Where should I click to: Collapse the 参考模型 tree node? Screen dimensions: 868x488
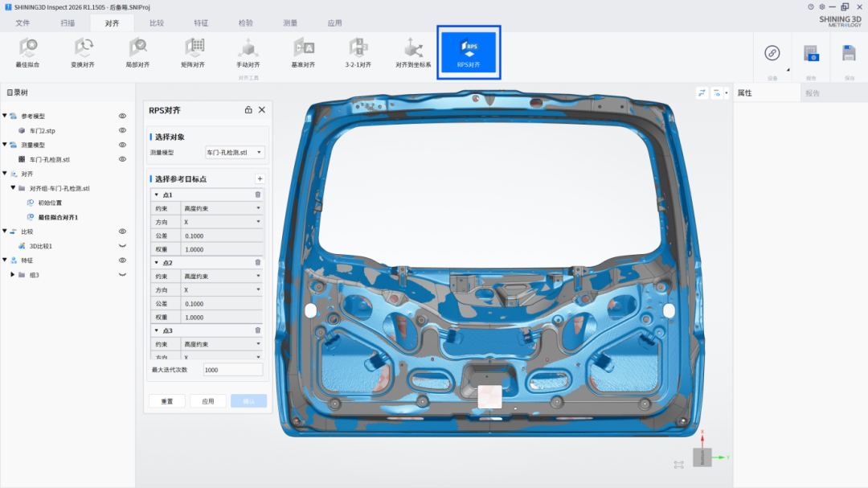pos(5,116)
